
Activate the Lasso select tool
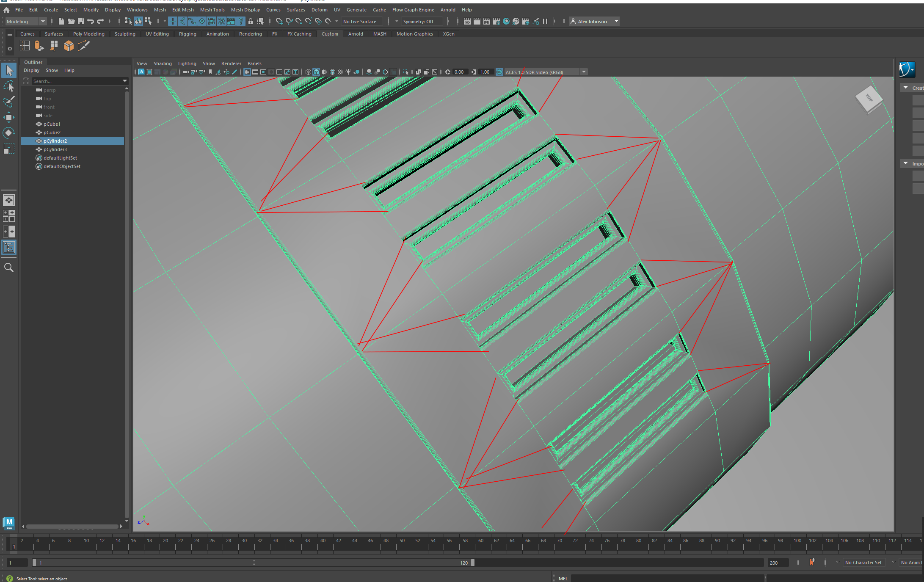pyautogui.click(x=9, y=86)
